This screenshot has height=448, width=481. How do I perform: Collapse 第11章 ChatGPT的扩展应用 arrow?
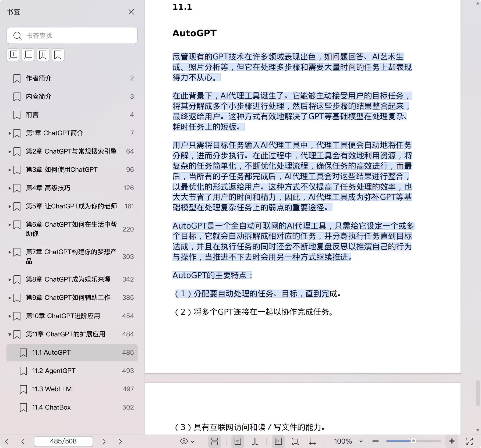10,334
